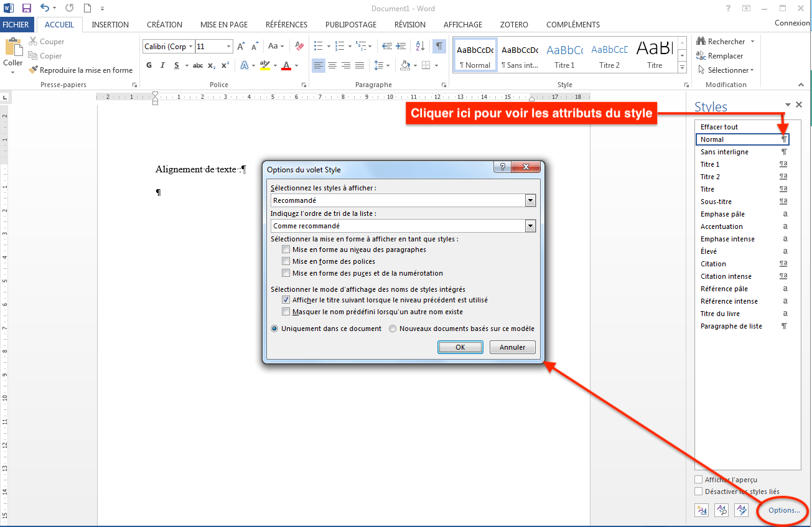Image resolution: width=812 pixels, height=527 pixels.
Task: Open the FICHIER tab
Action: 16,25
